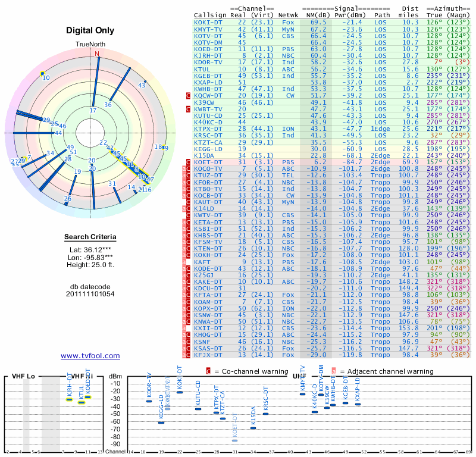The image size is (476, 457).
Task: Select KWTV-DT callsign in the station table
Action: tap(208, 215)
